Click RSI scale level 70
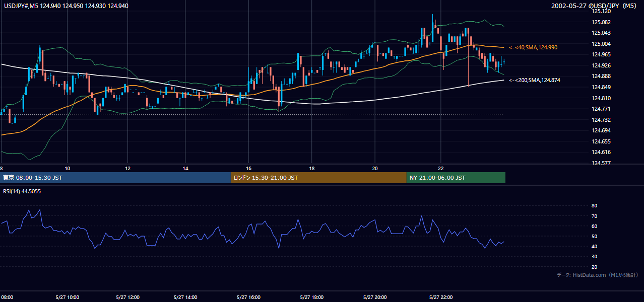Screen dimensions: 644x302 594,216
